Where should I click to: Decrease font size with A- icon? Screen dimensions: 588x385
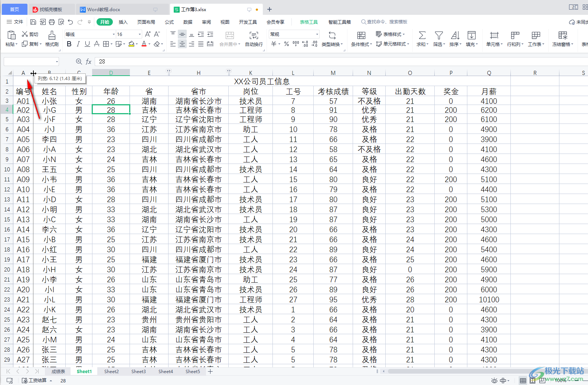pos(157,34)
